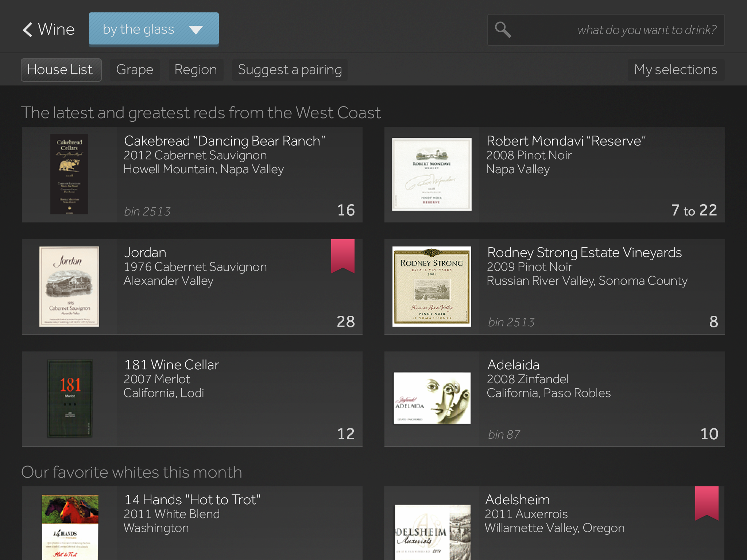Tap the pink bookmark ribbon on Adelsheim
Screen dimensions: 747x560
pos(707,503)
